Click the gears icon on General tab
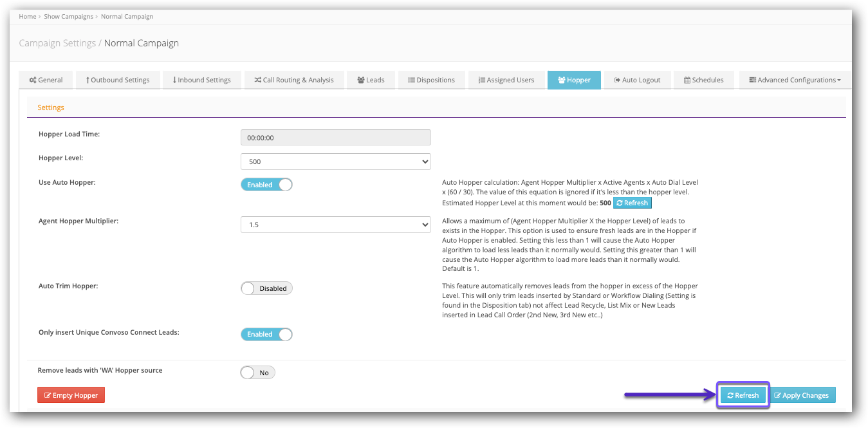Image resolution: width=868 pixels, height=428 pixels. [33, 80]
